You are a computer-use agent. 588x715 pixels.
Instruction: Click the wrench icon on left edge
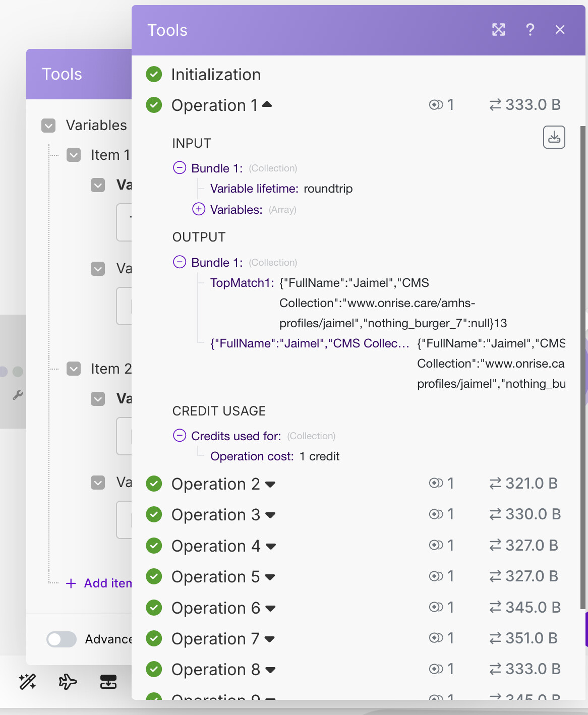coord(18,395)
